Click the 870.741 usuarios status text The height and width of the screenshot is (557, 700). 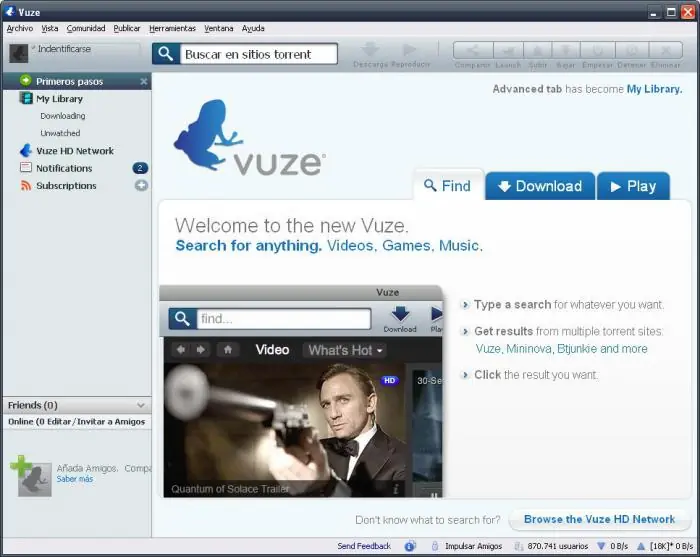(558, 546)
